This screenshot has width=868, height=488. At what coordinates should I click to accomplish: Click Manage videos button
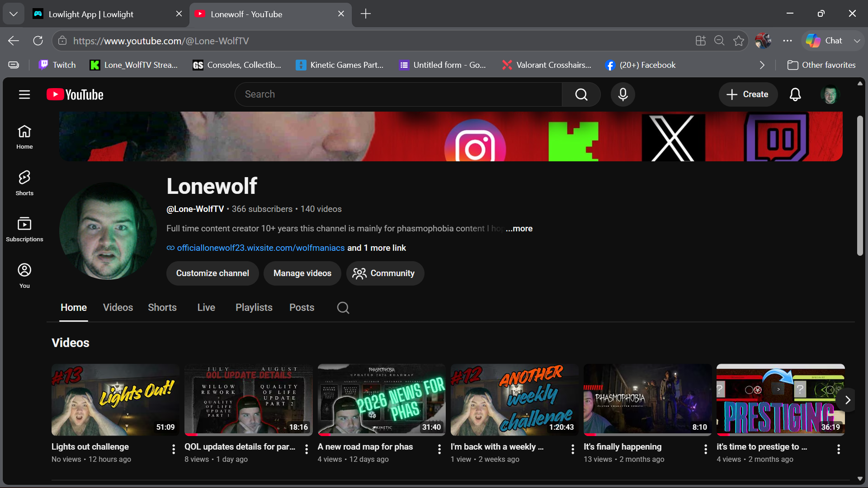[x=302, y=273]
